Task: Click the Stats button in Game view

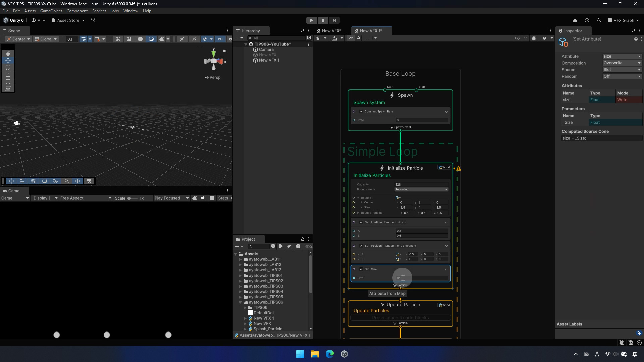Action: pos(223,198)
